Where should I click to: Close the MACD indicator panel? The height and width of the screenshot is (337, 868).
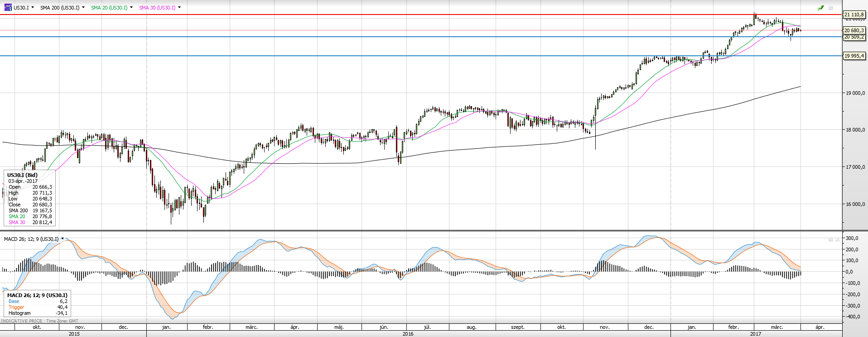point(838,239)
